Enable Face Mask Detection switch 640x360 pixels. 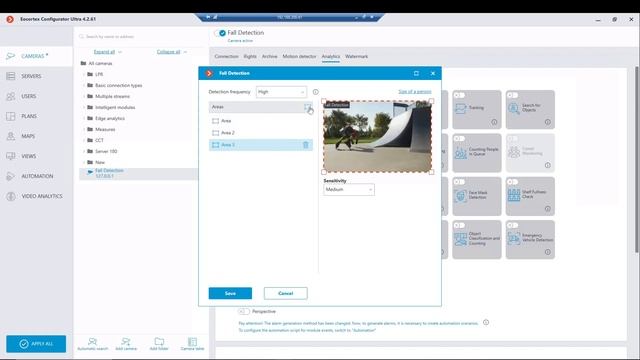click(x=459, y=182)
